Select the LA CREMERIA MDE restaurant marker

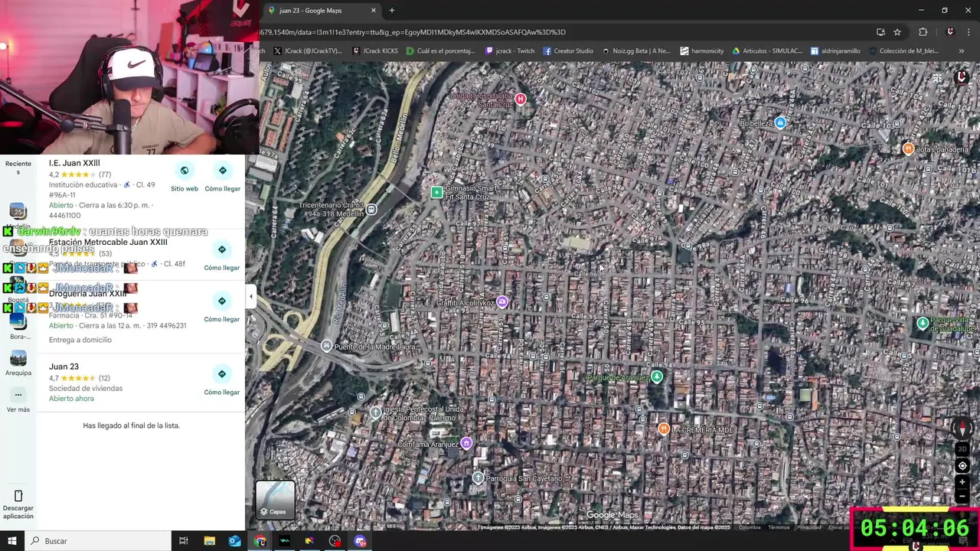point(664,429)
